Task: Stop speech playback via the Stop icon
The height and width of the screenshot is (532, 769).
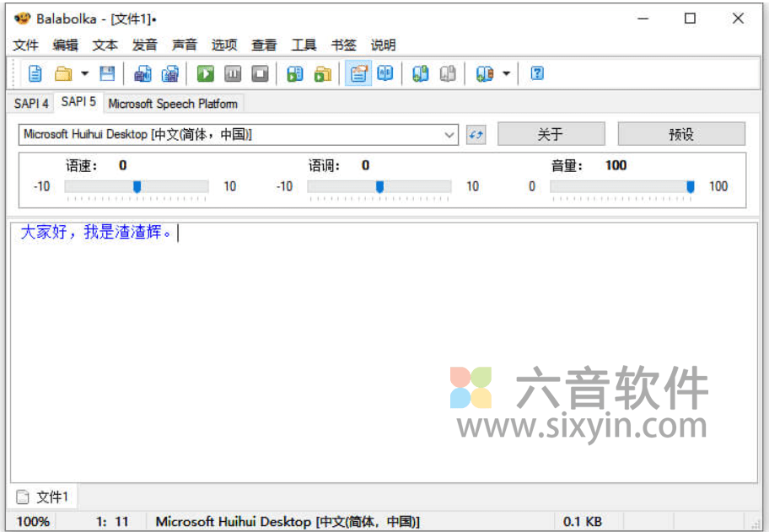Action: 260,73
